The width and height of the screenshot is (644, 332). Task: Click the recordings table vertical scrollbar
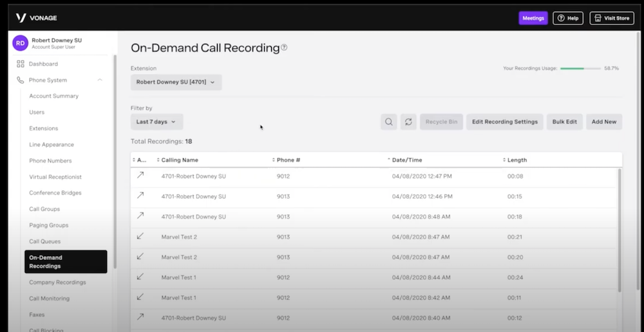pos(620,230)
